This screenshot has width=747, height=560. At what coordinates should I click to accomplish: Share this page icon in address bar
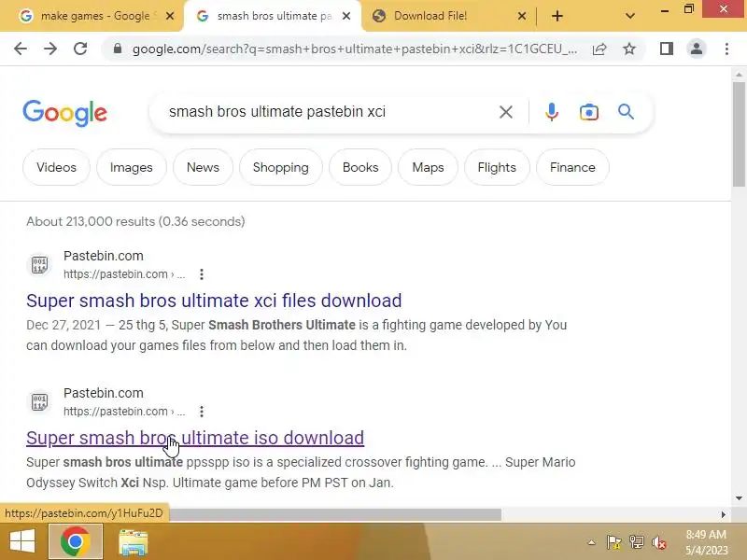[x=599, y=49]
